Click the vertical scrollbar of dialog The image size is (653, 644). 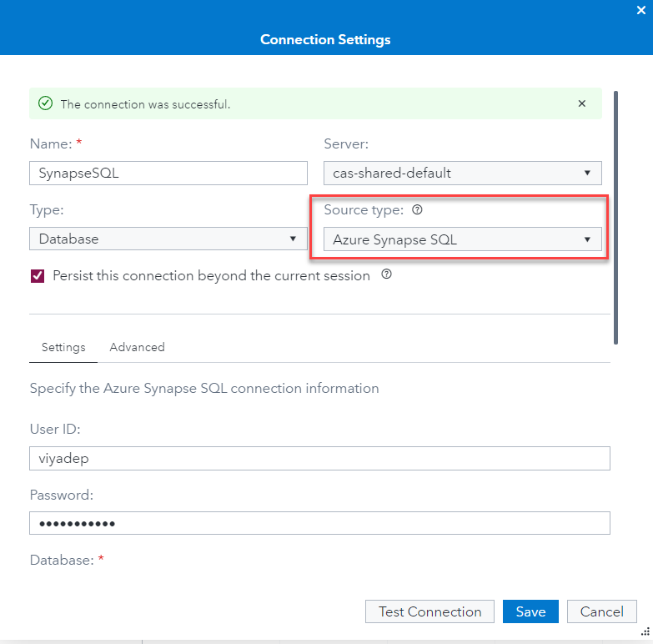(x=615, y=217)
